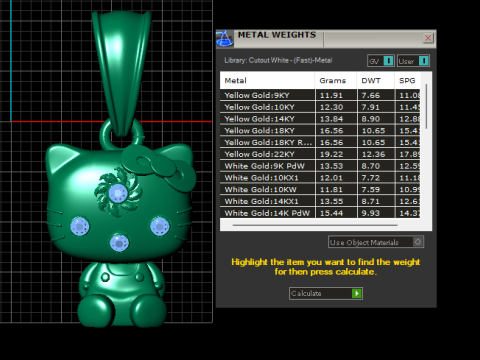Click the 7.91 DWT value

click(371, 107)
